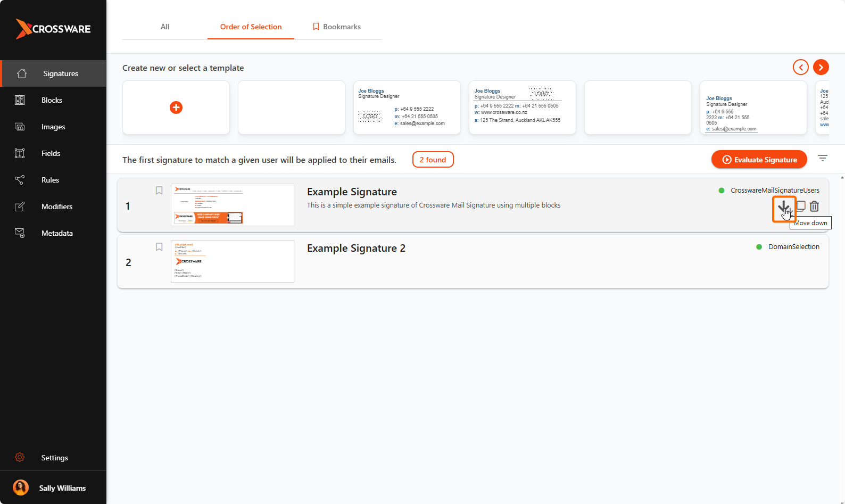Switch to the All tab
845x504 pixels.
pyautogui.click(x=165, y=27)
